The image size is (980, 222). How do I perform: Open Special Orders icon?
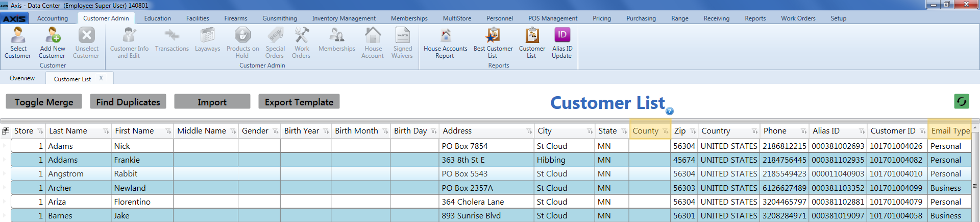(275, 43)
